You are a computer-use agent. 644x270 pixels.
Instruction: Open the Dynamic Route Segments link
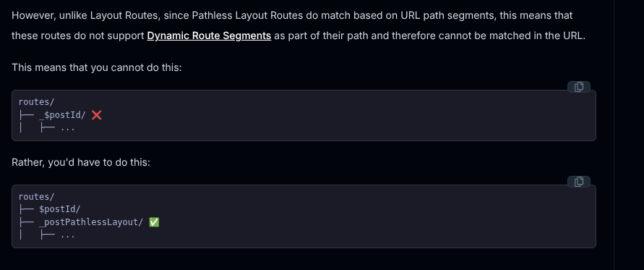tap(209, 35)
